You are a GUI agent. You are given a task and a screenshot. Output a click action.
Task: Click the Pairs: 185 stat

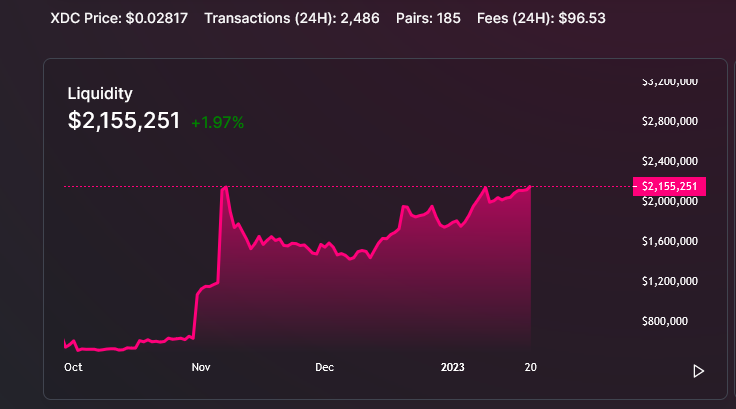coord(428,18)
